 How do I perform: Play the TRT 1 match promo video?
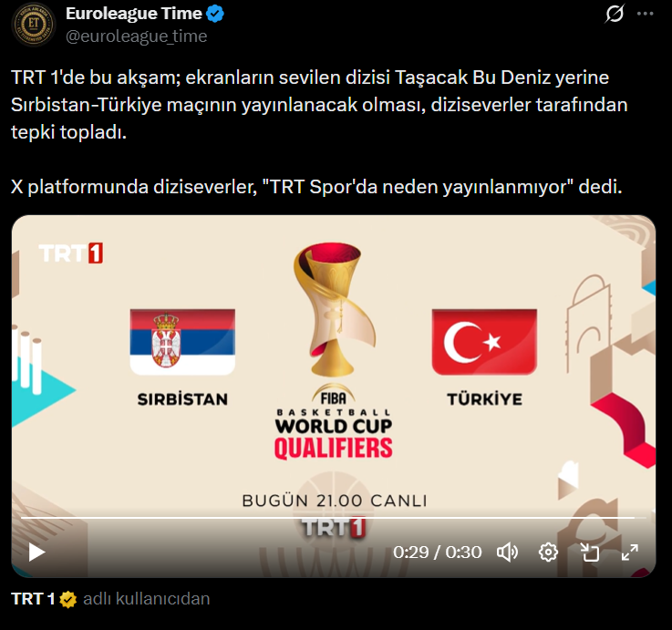pyautogui.click(x=36, y=552)
